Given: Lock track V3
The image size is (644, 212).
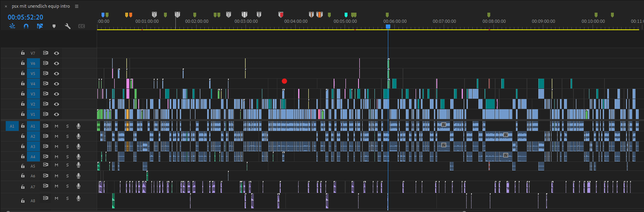Looking at the screenshot, I should pyautogui.click(x=23, y=94).
